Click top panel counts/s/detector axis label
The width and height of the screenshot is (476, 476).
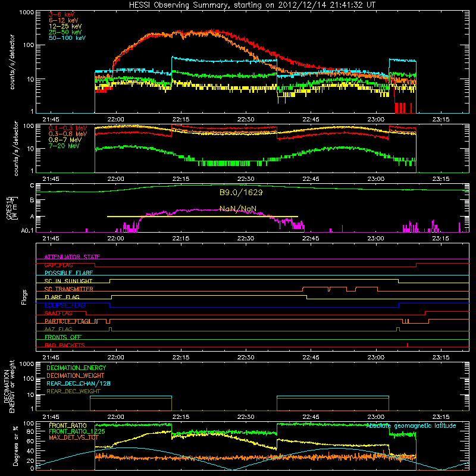click(12, 62)
